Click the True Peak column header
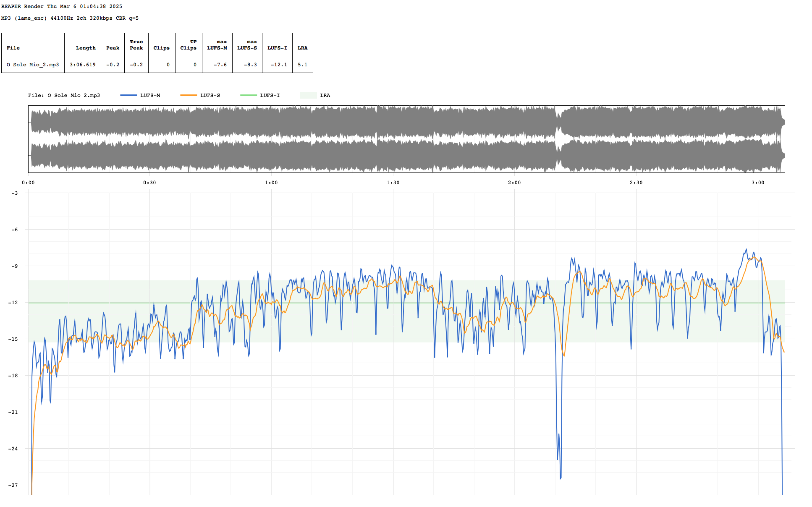The height and width of the screenshot is (507, 812). [136, 44]
